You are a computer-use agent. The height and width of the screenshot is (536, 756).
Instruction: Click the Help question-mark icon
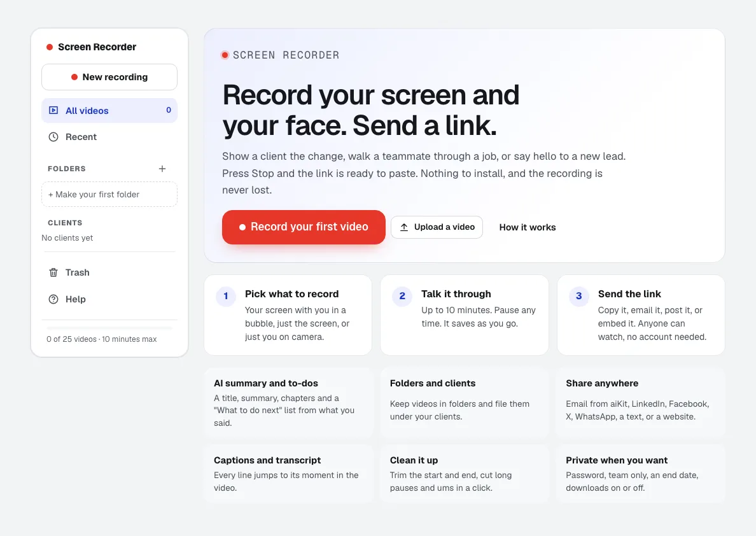point(53,299)
